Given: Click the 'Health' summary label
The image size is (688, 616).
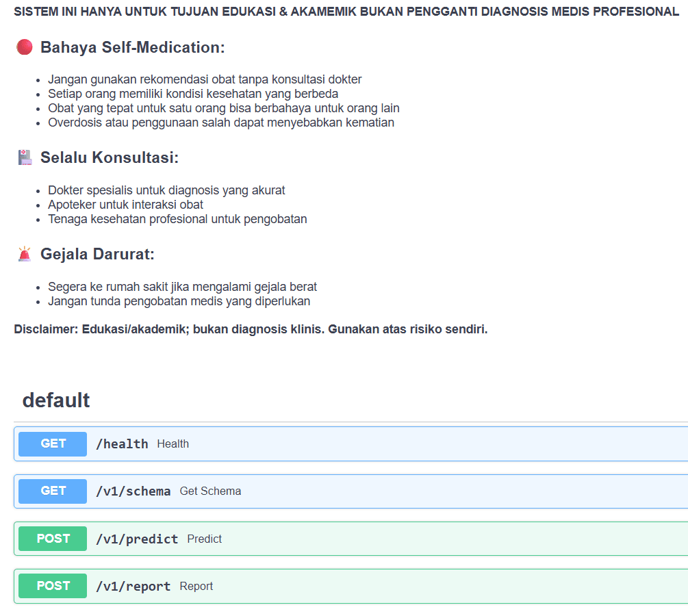Looking at the screenshot, I should pos(173,444).
